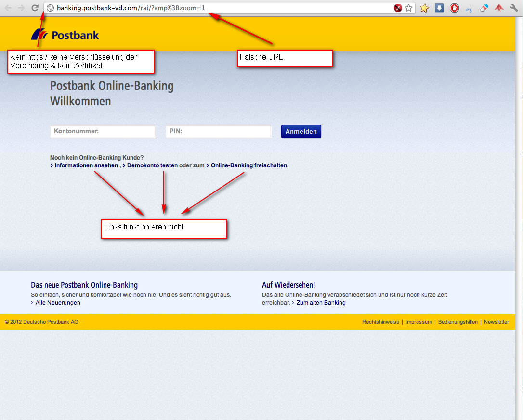
Task: Click the red up-arrow extension icon
Action: pos(499,8)
